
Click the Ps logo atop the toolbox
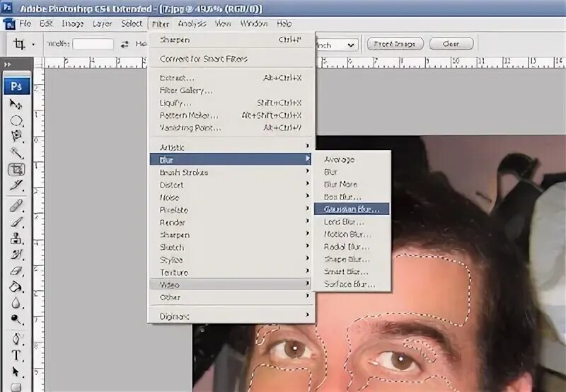16,86
